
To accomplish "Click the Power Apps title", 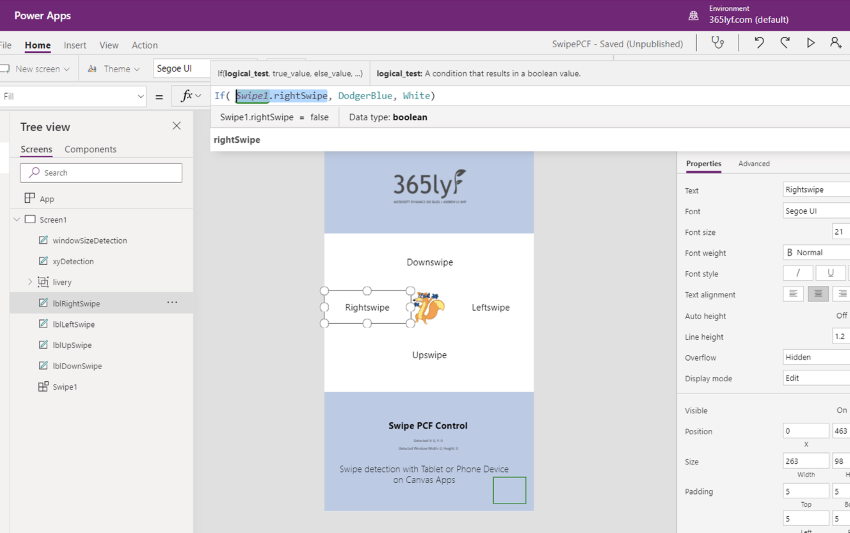I will tap(42, 15).
